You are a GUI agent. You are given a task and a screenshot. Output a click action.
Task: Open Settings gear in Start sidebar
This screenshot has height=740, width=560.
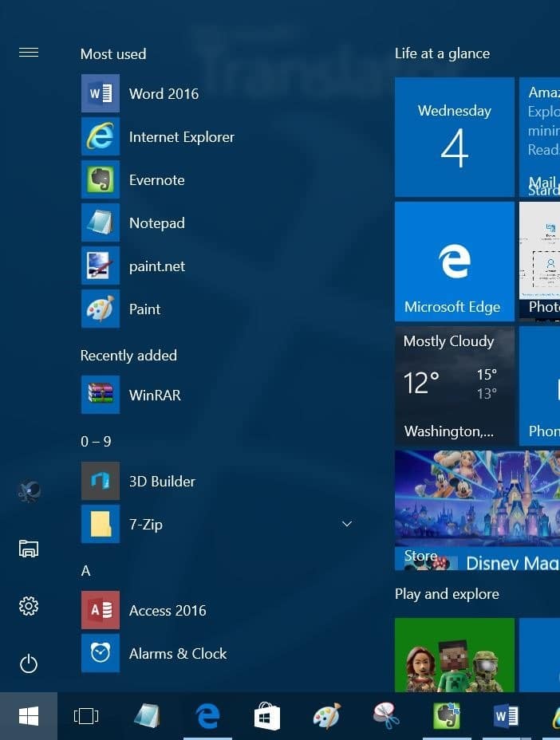(x=29, y=606)
